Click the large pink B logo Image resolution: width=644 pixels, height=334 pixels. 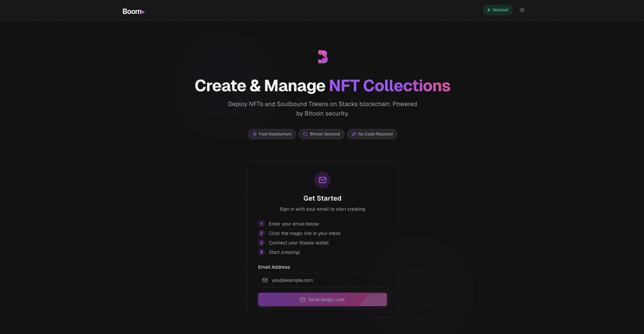click(323, 57)
